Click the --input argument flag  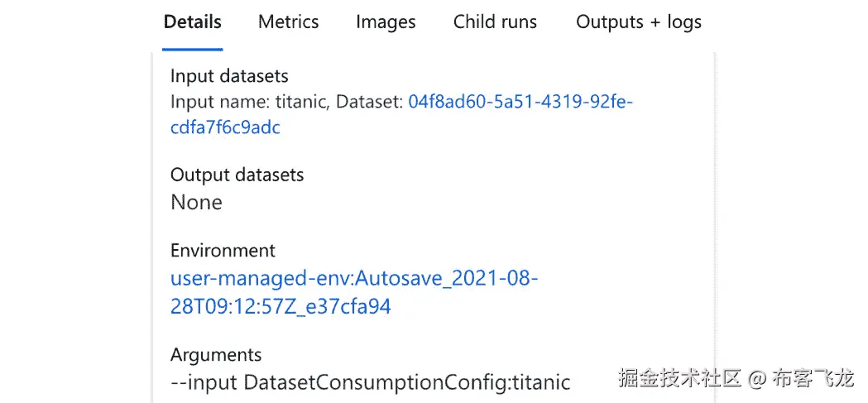204,382
